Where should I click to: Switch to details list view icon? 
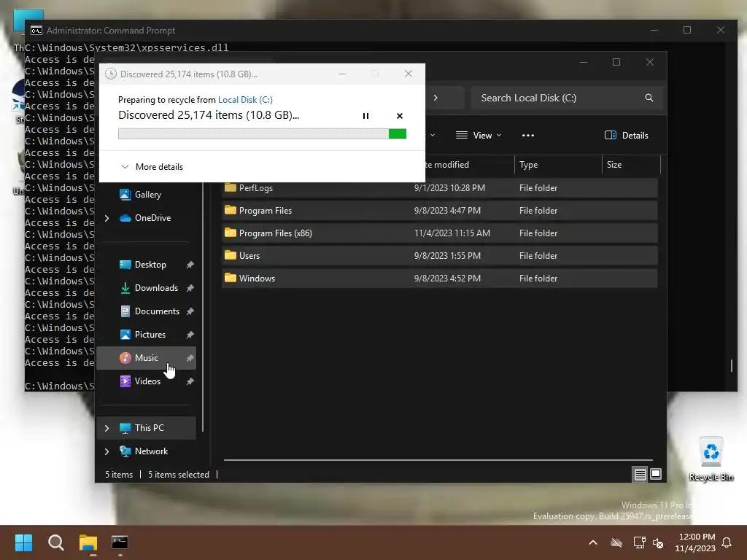tap(640, 474)
